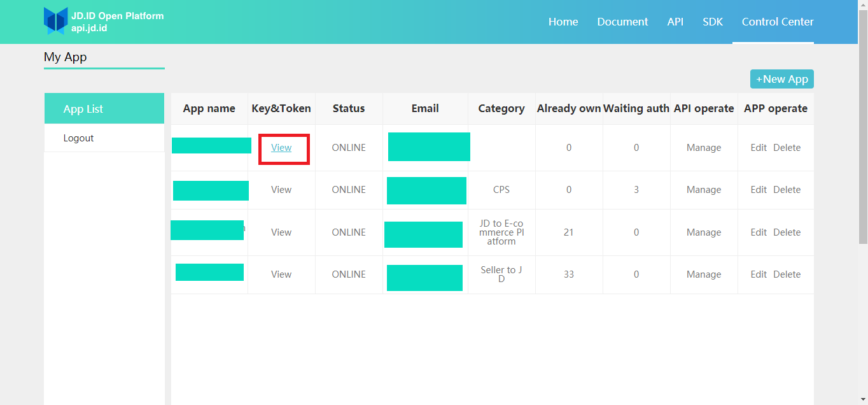Click the Waiting auth column header

636,108
